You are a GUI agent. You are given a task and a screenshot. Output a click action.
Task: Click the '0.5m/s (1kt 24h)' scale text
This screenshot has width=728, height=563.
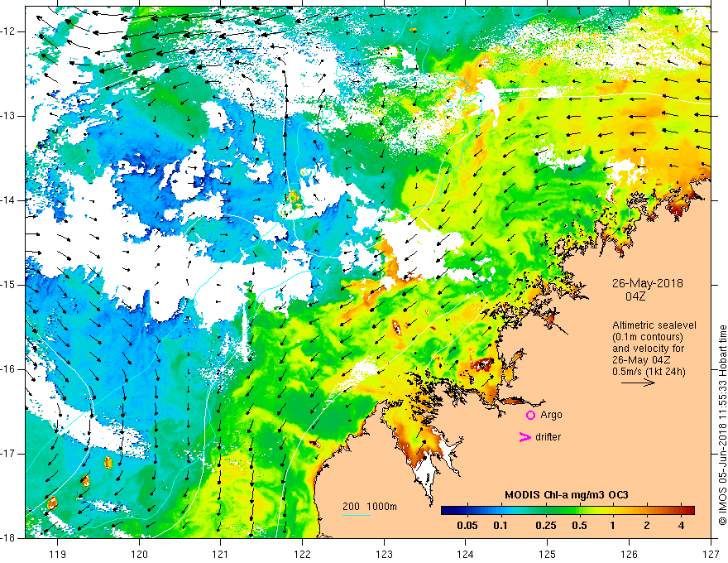pos(649,371)
